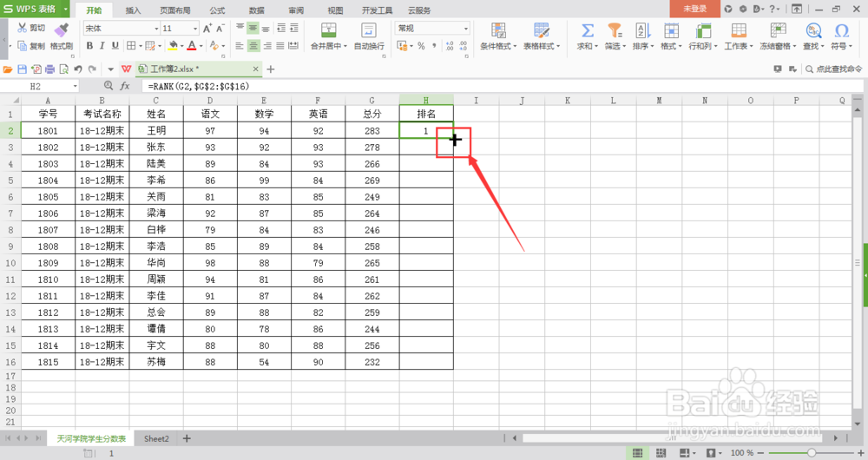Click the fill color yellow swatch

[x=174, y=46]
